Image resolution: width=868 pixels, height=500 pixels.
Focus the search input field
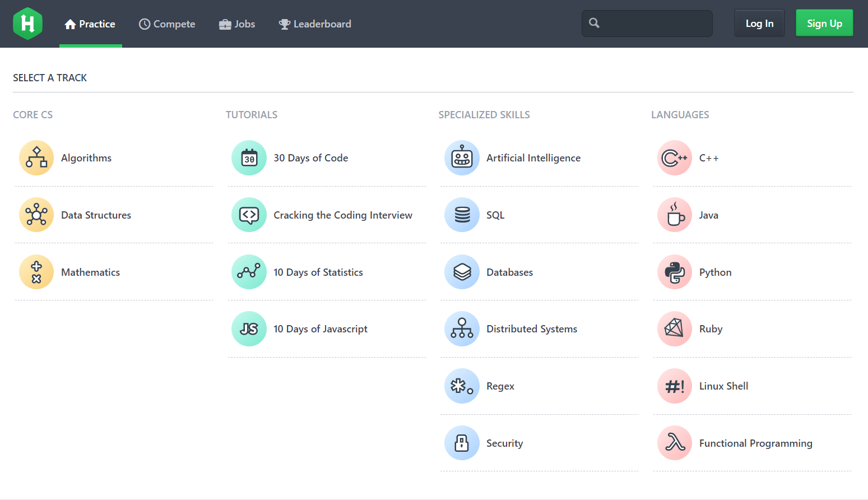click(647, 23)
